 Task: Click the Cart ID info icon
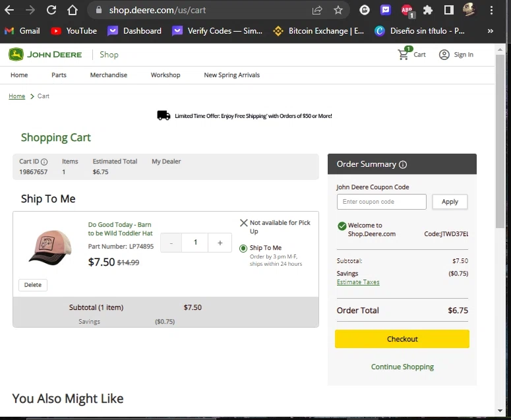click(x=44, y=162)
